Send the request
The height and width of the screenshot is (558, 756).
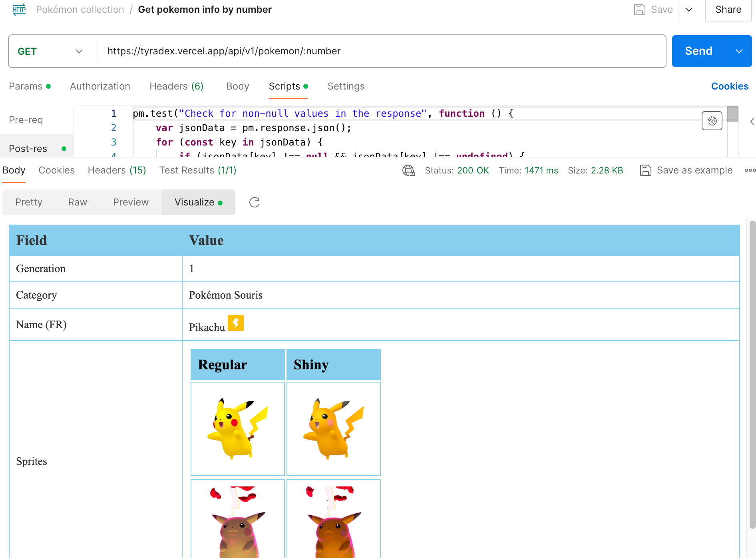point(698,51)
